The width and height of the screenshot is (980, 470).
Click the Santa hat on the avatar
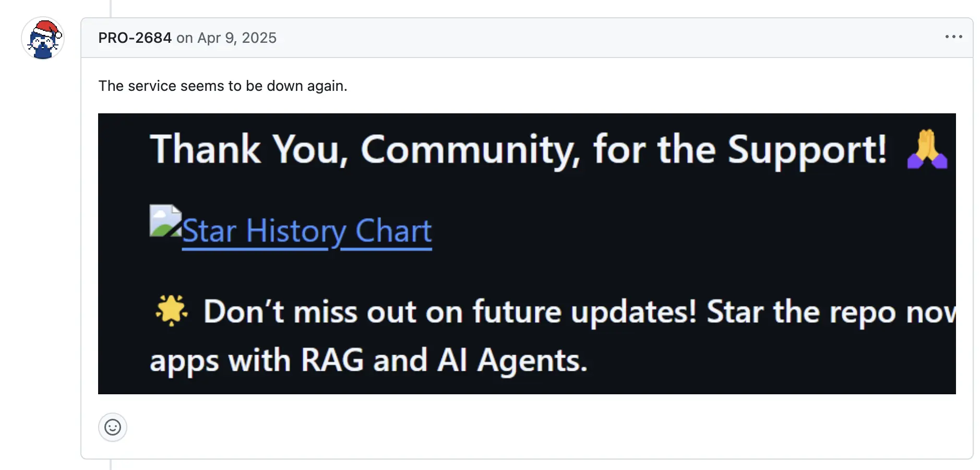pyautogui.click(x=46, y=27)
